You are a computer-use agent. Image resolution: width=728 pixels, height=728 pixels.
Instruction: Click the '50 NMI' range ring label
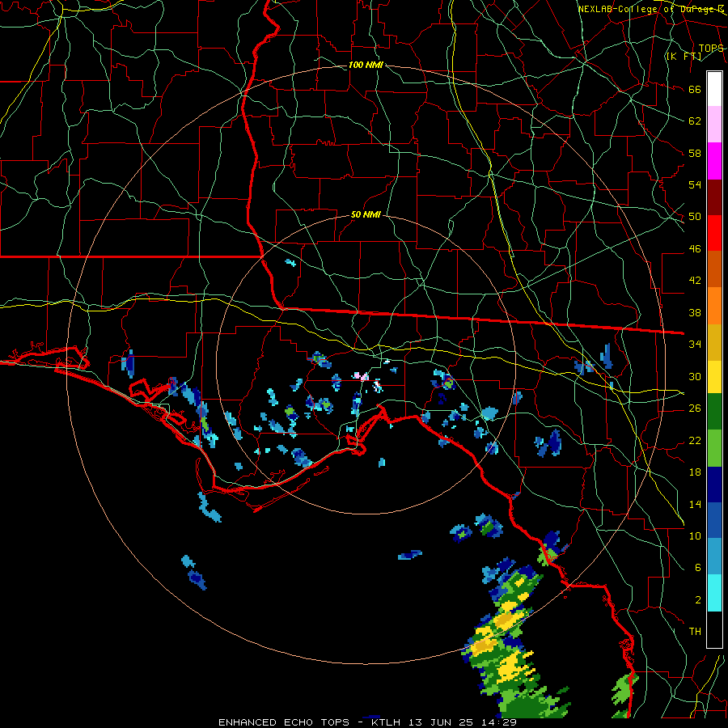click(366, 214)
